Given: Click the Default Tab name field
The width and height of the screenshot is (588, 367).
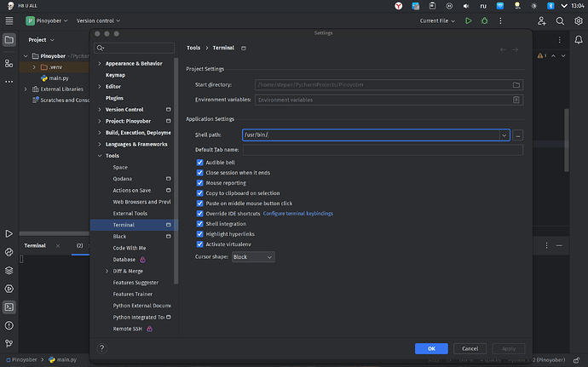Looking at the screenshot, I should 383,150.
